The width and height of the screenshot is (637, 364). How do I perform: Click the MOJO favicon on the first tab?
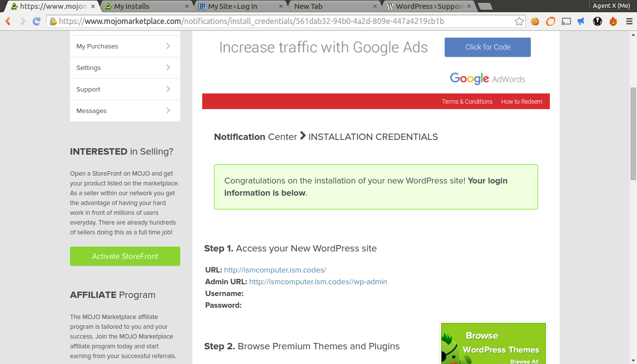pos(14,6)
